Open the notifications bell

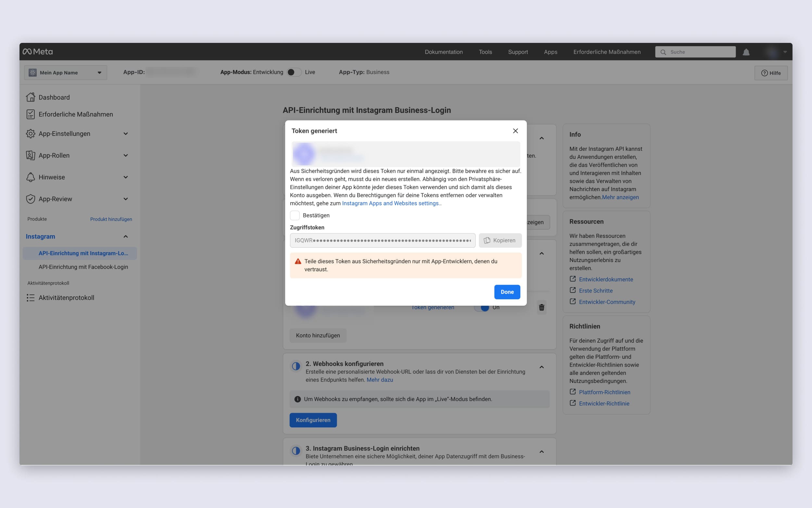point(746,52)
